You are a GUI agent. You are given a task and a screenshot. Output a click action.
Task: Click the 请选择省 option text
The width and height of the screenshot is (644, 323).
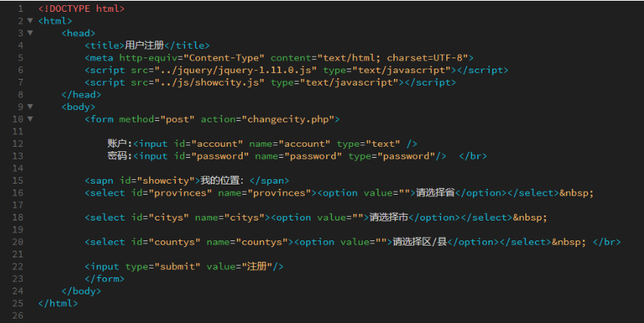click(435, 193)
